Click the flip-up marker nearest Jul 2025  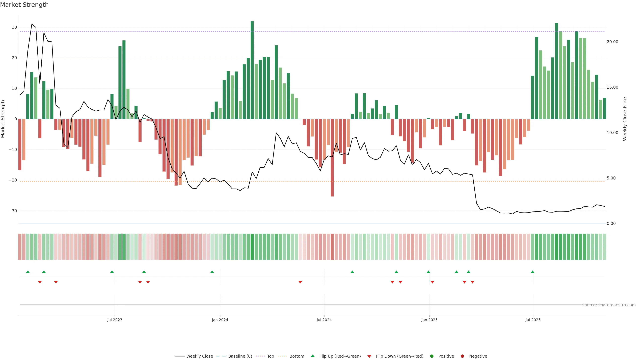[532, 272]
